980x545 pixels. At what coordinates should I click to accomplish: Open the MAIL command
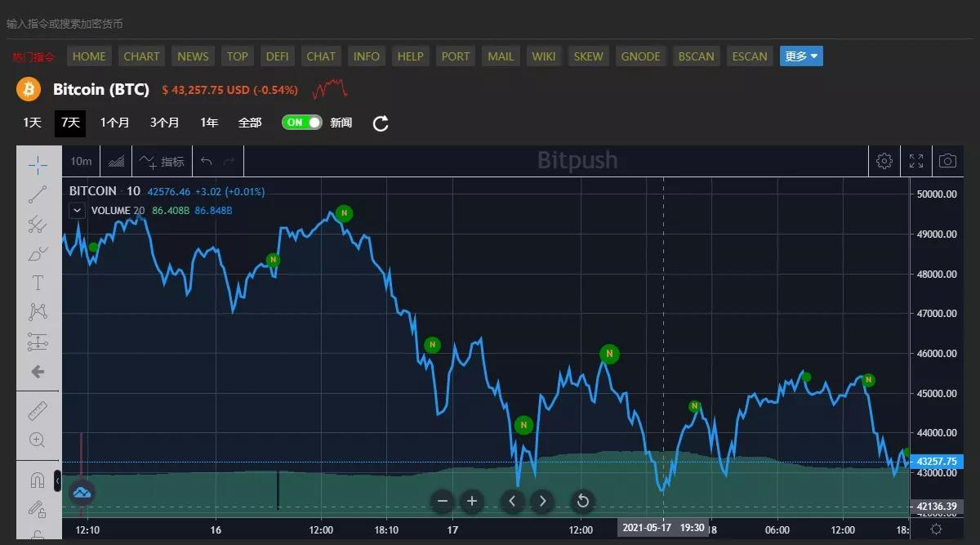click(501, 56)
